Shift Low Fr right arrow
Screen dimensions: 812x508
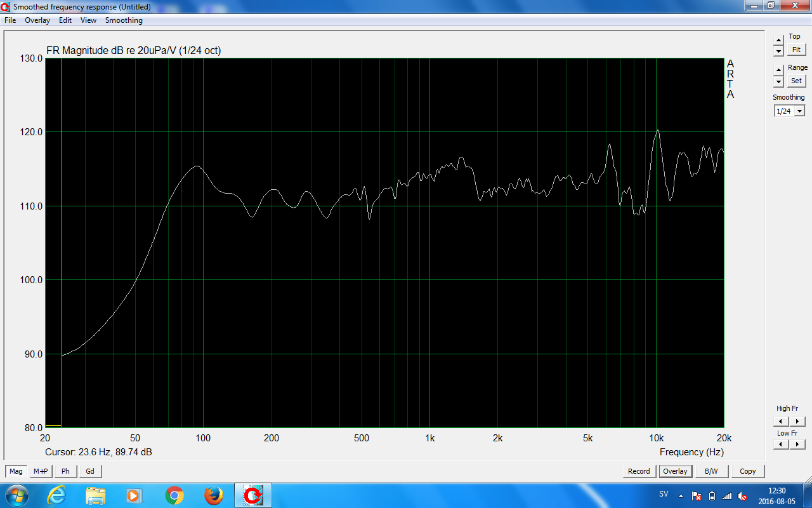coord(797,444)
